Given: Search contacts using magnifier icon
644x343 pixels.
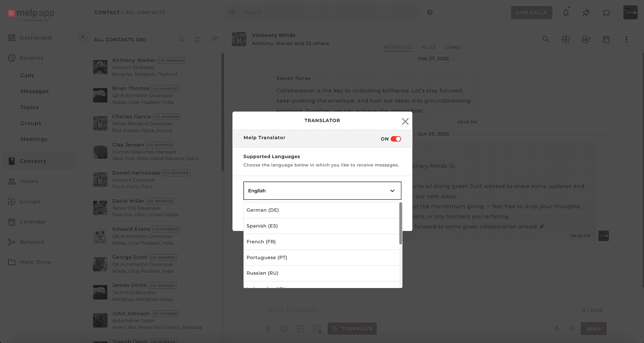Looking at the screenshot, I should tap(181, 40).
